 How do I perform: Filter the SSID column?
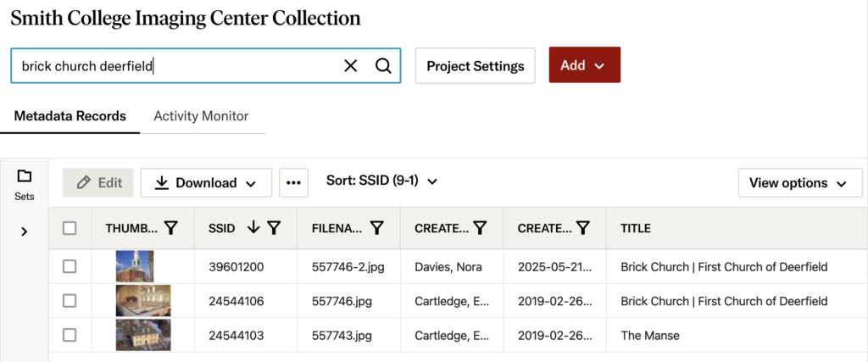274,228
